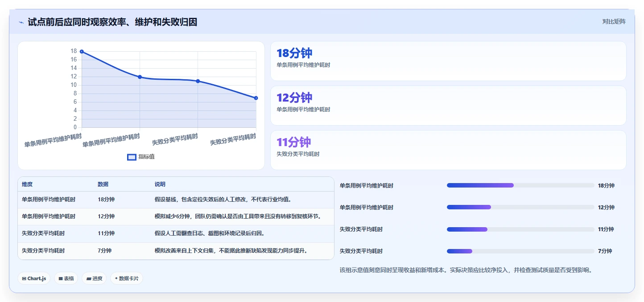Click the 7分钟 value right of its progress bar
This screenshot has height=302, width=644.
click(605, 251)
